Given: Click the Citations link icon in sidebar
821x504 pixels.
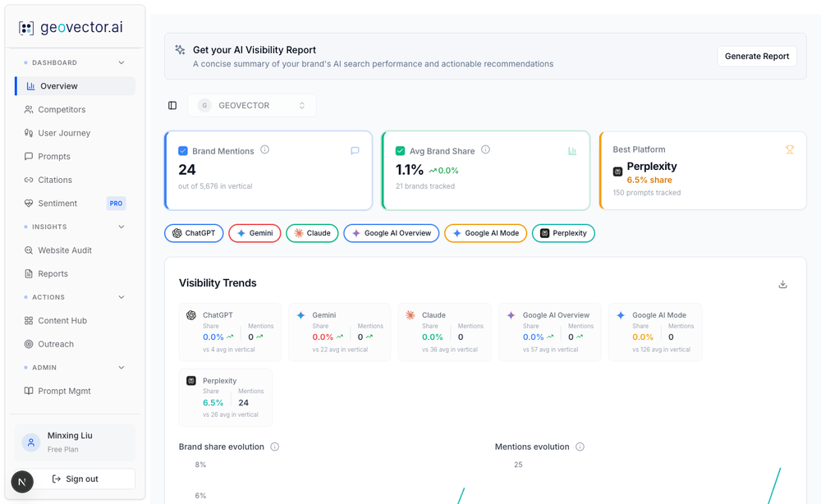Looking at the screenshot, I should click(28, 180).
